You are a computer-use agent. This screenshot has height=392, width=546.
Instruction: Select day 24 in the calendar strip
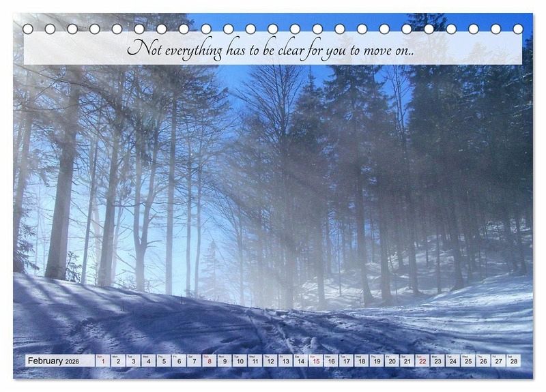coord(453,361)
